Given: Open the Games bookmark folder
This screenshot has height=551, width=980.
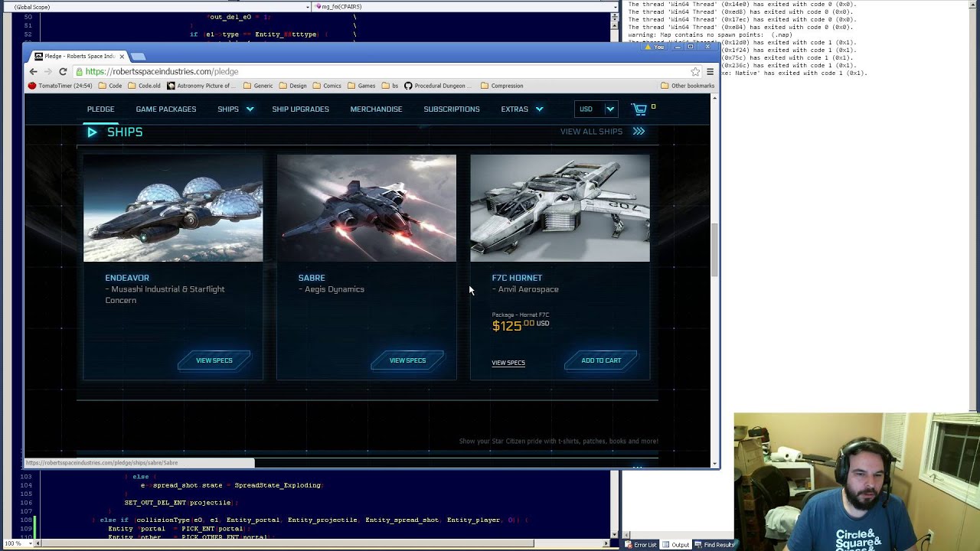Looking at the screenshot, I should (361, 86).
